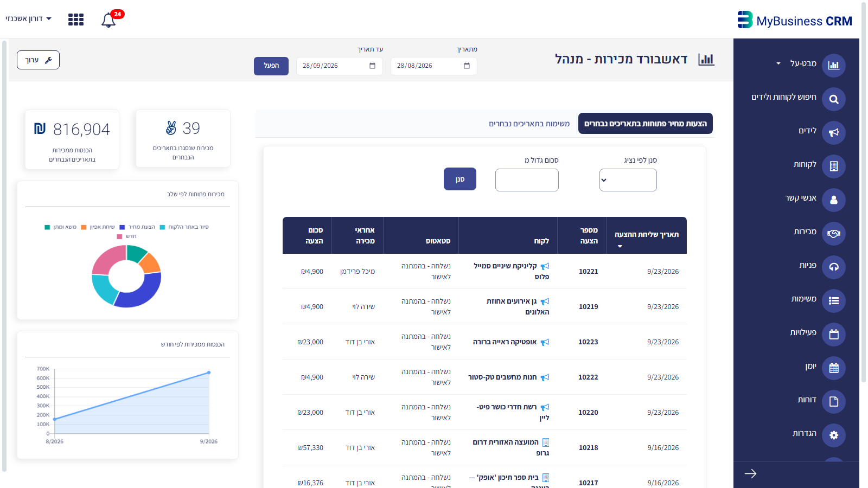868x488 pixels.
Task: Click the סכום גדול מ input field
Action: [527, 180]
